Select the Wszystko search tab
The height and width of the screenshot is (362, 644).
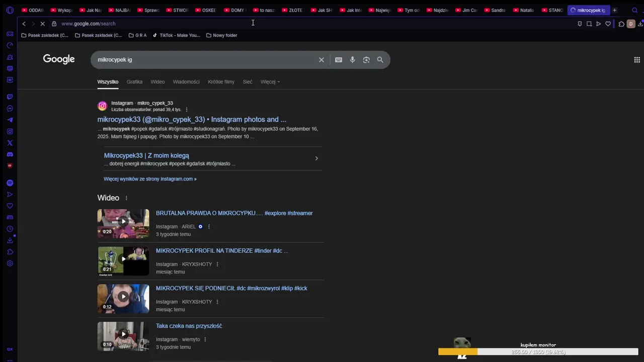[x=108, y=82]
